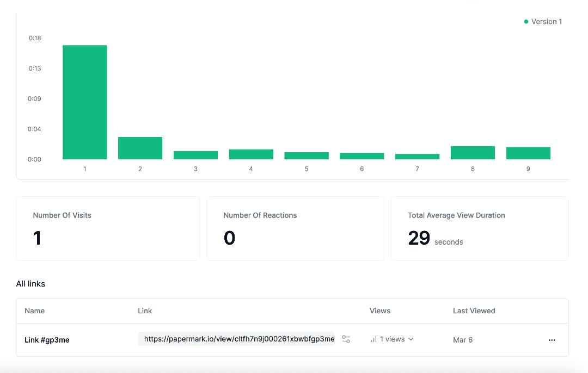Select the Link #gp3me name
This screenshot has height=373, width=588.
pos(47,340)
